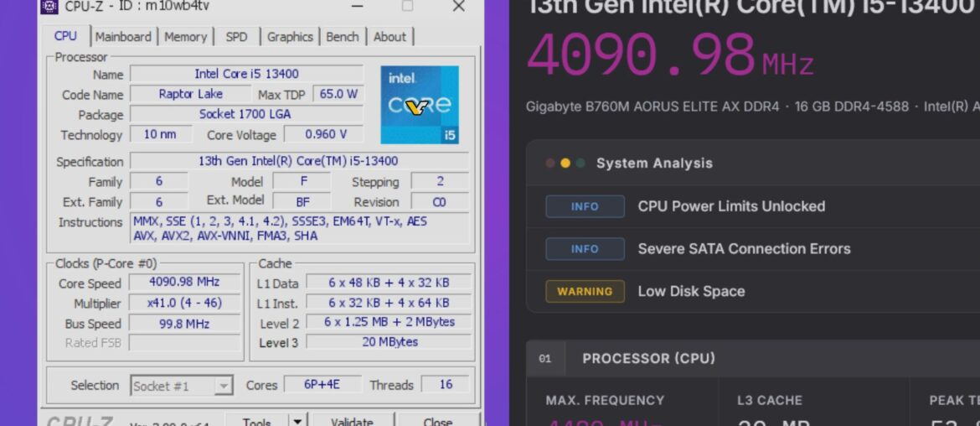
Task: Click the yellow dot in System Analysis header
Action: point(565,164)
